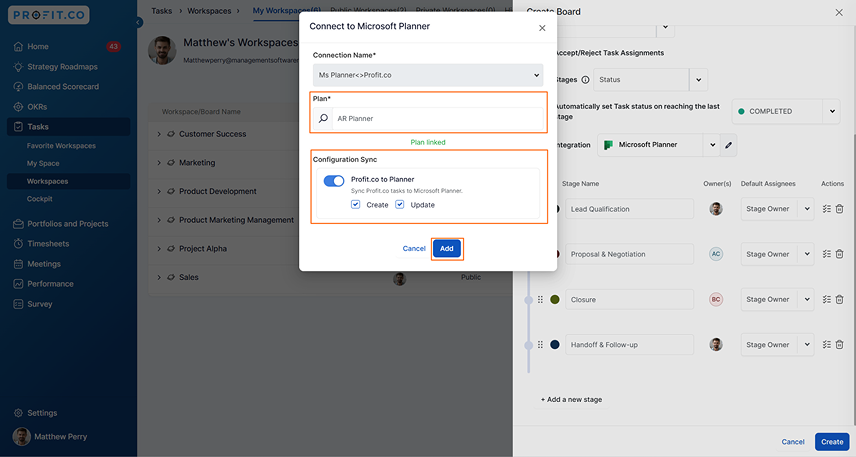Delete the Handoff & Follow-up stage

(x=840, y=345)
